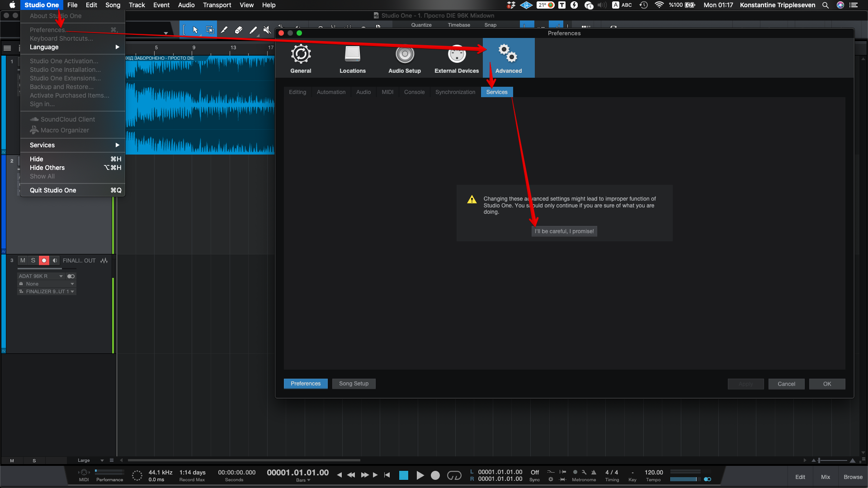
Task: Switch to the MIDI tab
Action: coord(387,92)
